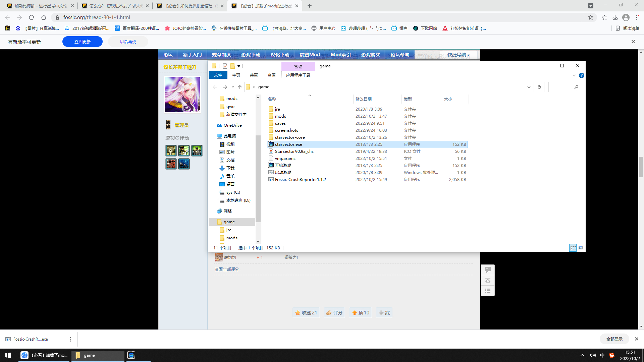Open the 快捷导航 dropdown menu
The width and height of the screenshot is (644, 362).
(x=459, y=55)
